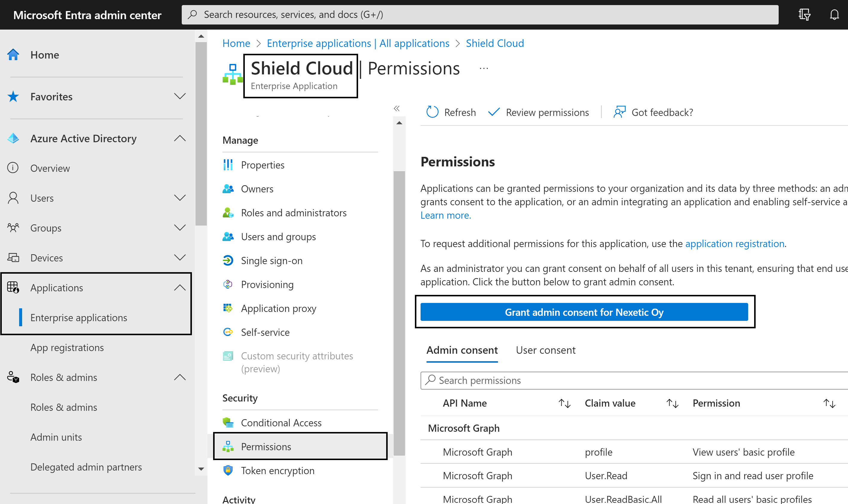Click the Self-service key icon

(228, 332)
